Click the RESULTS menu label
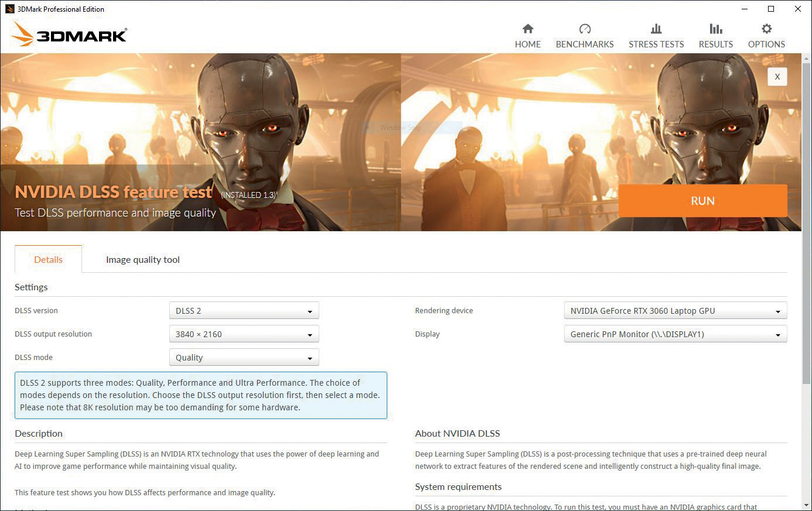This screenshot has width=812, height=511. pos(716,44)
